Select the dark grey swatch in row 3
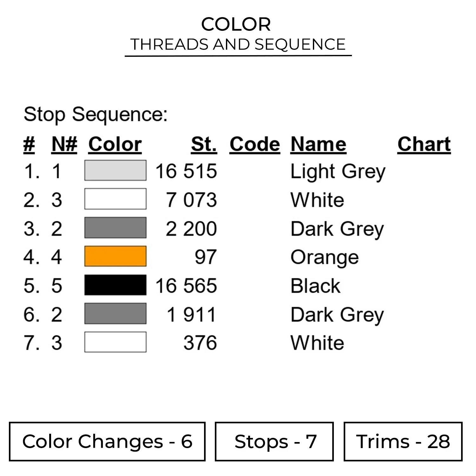The width and height of the screenshot is (476, 476). point(115,228)
